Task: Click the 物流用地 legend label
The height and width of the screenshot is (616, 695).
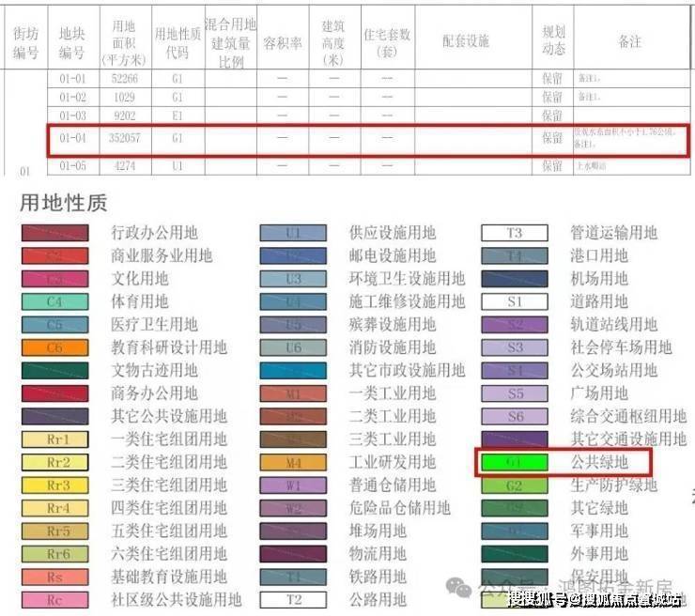Action: (x=378, y=554)
